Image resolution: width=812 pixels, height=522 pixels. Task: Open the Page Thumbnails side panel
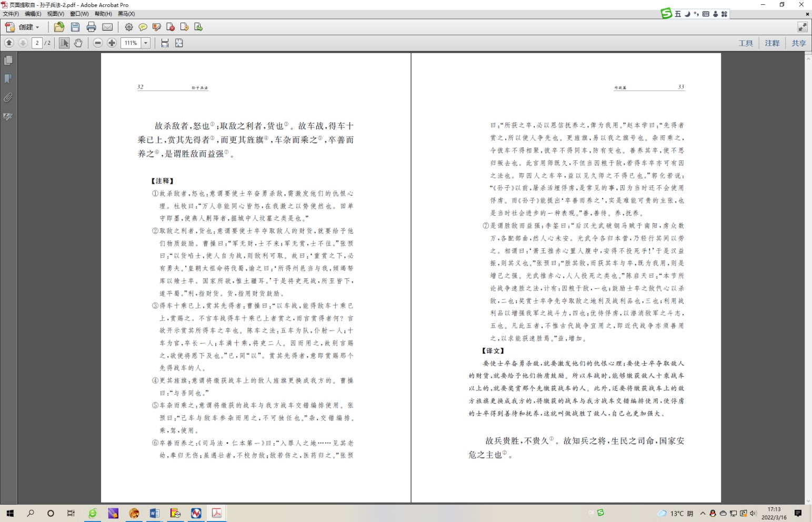pos(8,61)
